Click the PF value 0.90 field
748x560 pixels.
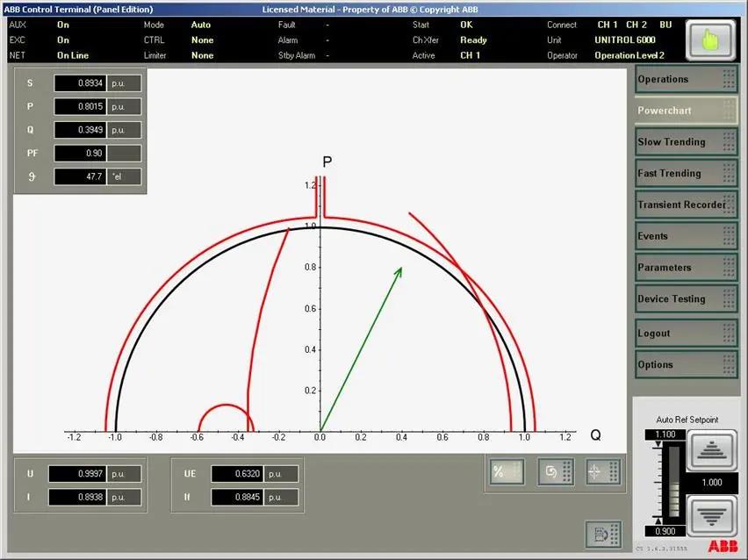pyautogui.click(x=80, y=153)
